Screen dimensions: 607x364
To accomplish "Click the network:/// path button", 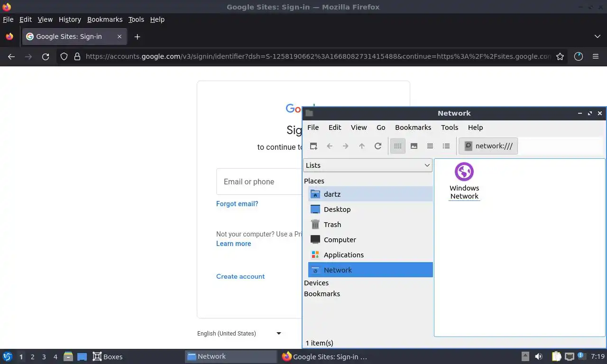I will click(488, 146).
